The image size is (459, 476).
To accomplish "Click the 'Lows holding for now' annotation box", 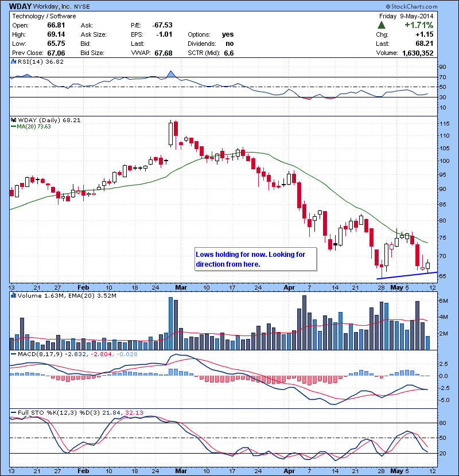I will click(255, 259).
